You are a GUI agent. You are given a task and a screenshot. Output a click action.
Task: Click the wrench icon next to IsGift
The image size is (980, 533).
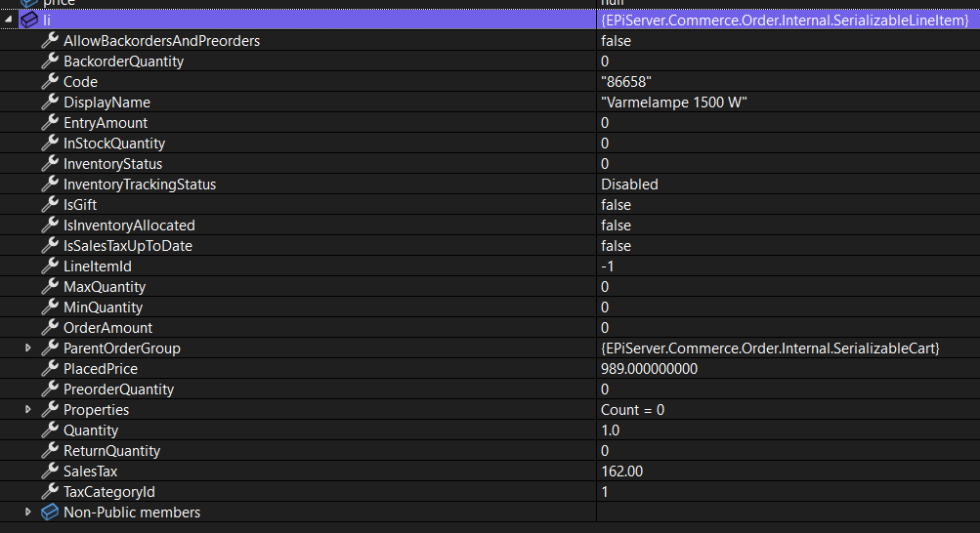[50, 205]
